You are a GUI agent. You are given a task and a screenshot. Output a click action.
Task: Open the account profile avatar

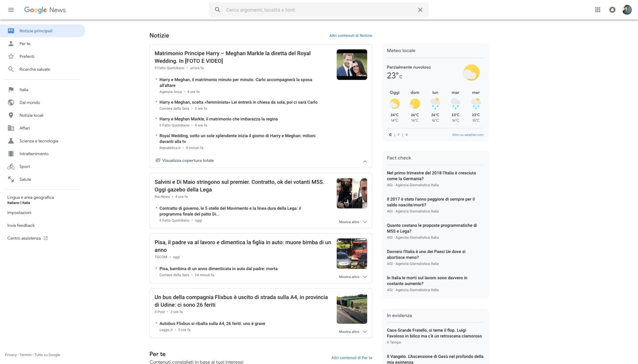click(x=627, y=10)
